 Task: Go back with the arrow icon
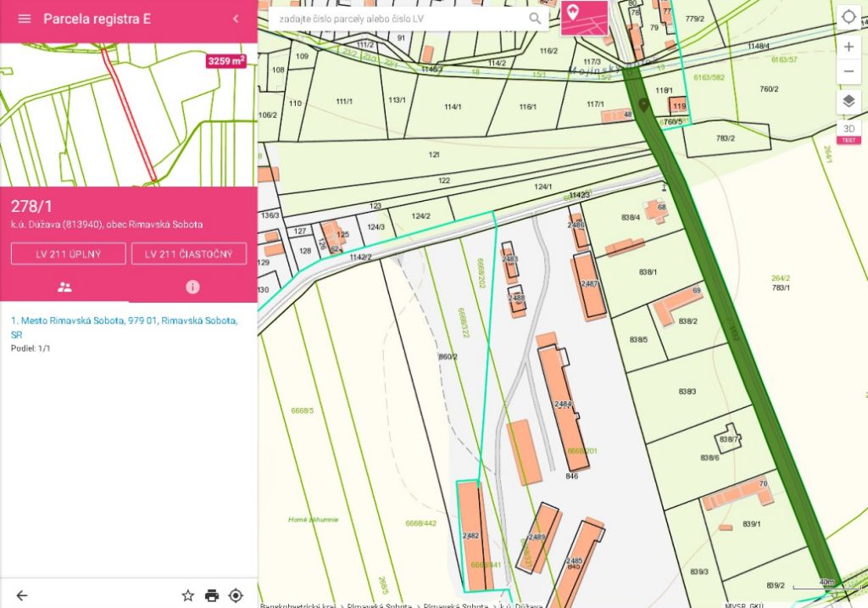click(x=22, y=595)
